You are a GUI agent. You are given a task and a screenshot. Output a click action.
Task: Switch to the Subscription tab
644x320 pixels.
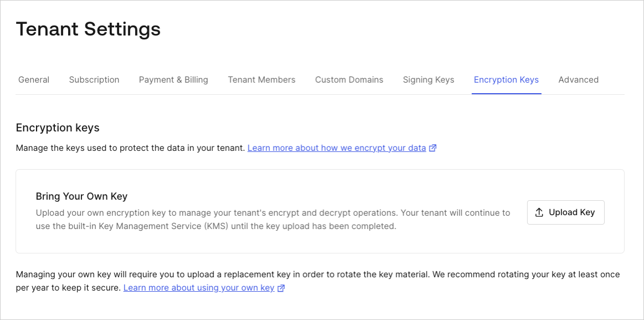point(94,79)
